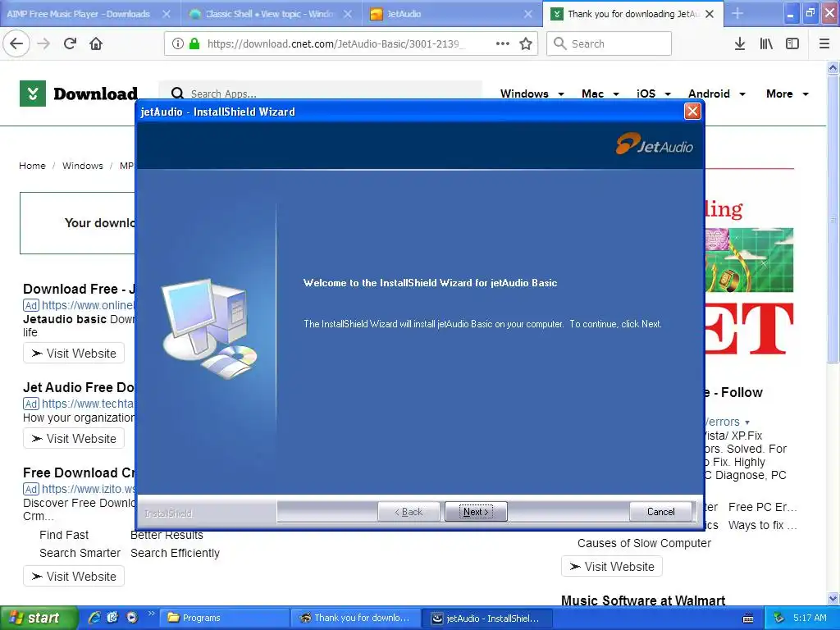Click the green padlock security icon

pyautogui.click(x=194, y=43)
